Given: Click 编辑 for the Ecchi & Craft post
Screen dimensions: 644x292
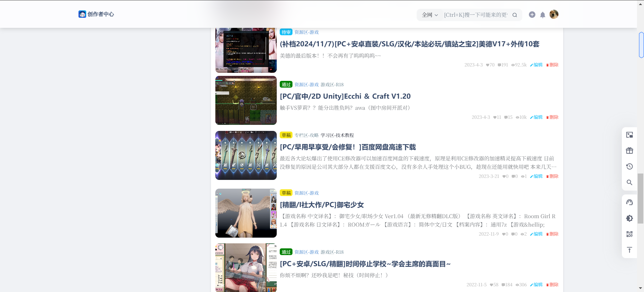Looking at the screenshot, I should (536, 117).
